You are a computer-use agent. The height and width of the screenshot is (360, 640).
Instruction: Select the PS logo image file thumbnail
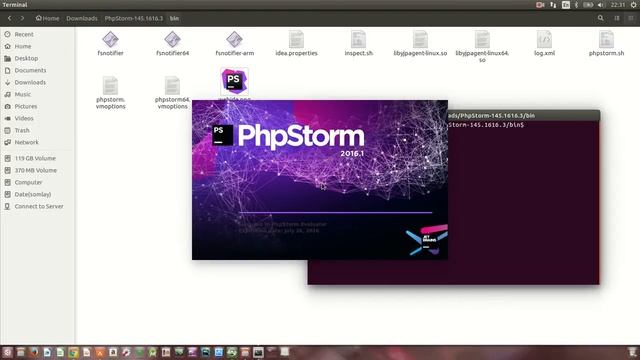coord(234,82)
